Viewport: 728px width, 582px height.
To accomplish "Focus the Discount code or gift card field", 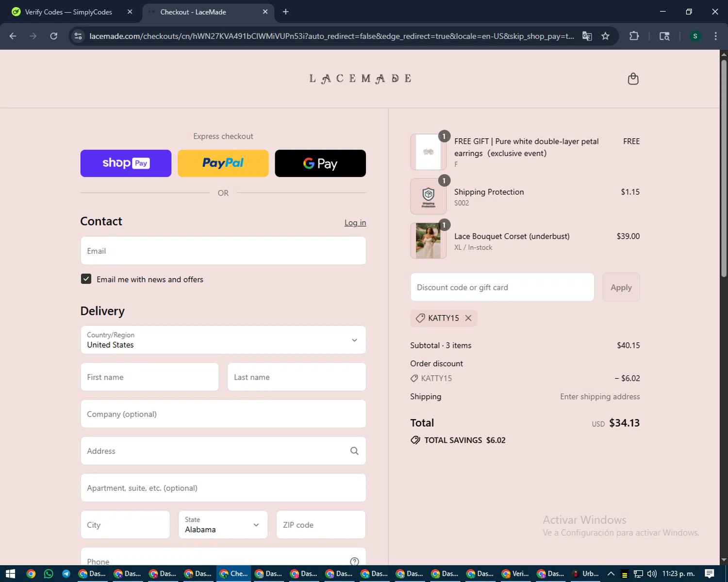I will point(502,287).
